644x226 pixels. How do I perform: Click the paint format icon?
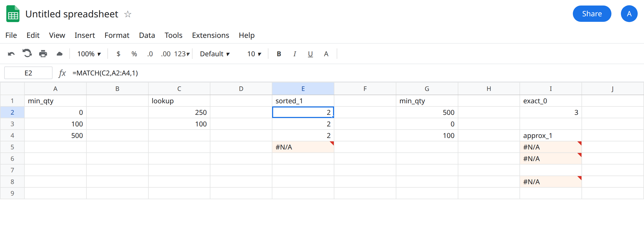coord(60,54)
